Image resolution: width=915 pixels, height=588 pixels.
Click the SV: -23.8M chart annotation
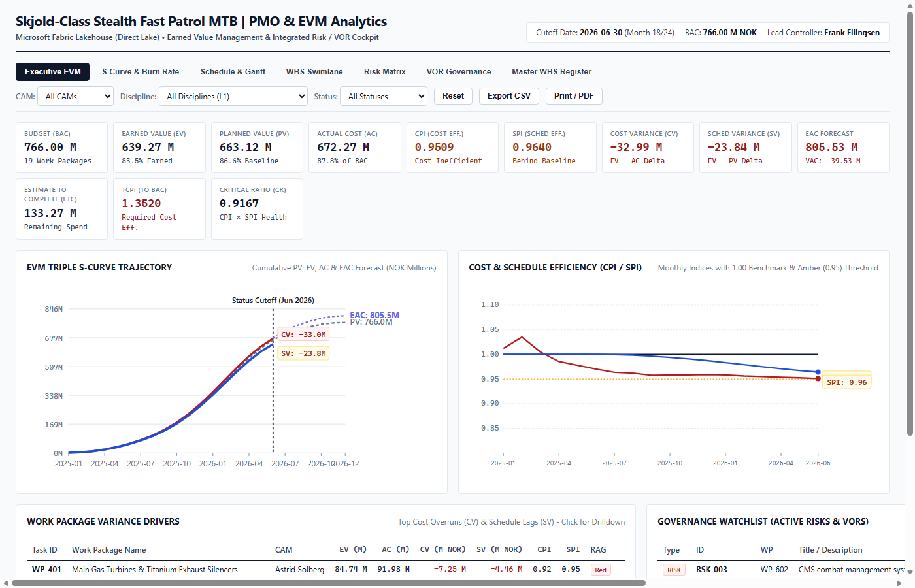click(x=303, y=353)
